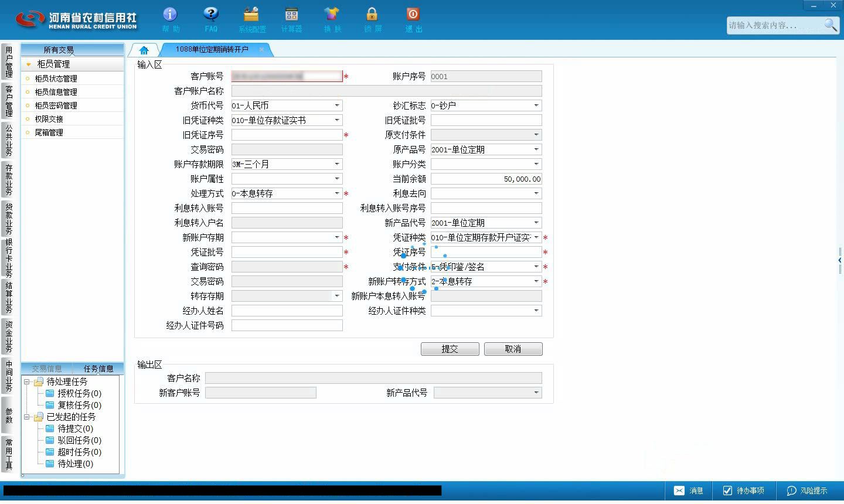Click the 提交 submit button
844x504 pixels.
[450, 349]
